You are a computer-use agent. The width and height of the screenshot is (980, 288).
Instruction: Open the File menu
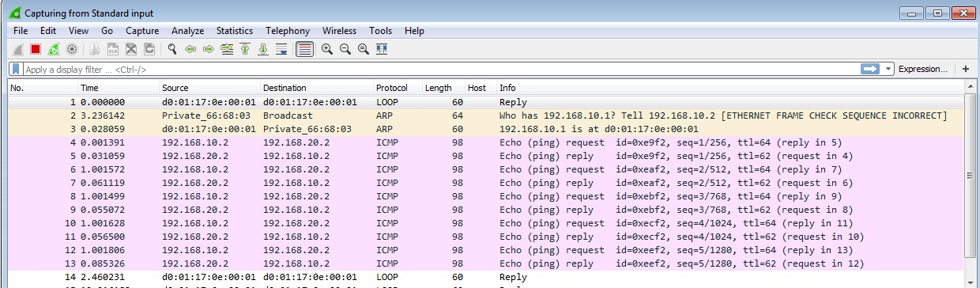click(21, 31)
